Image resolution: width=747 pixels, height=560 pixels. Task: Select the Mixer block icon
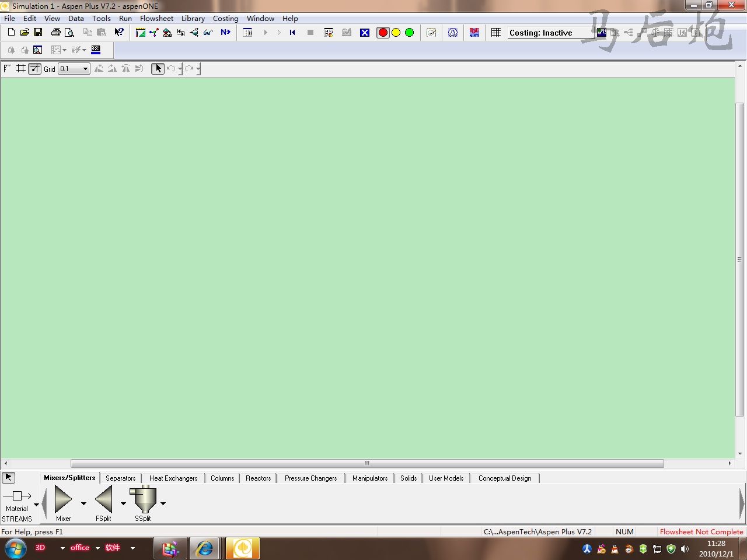[x=63, y=501]
